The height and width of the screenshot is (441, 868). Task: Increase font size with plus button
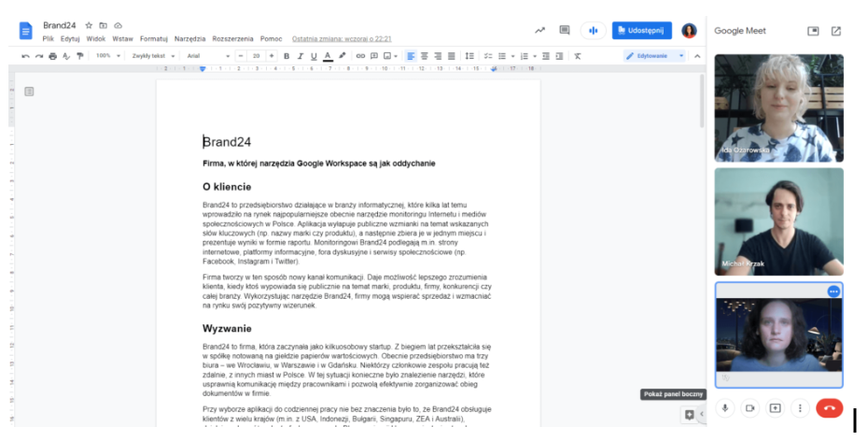[x=272, y=56]
